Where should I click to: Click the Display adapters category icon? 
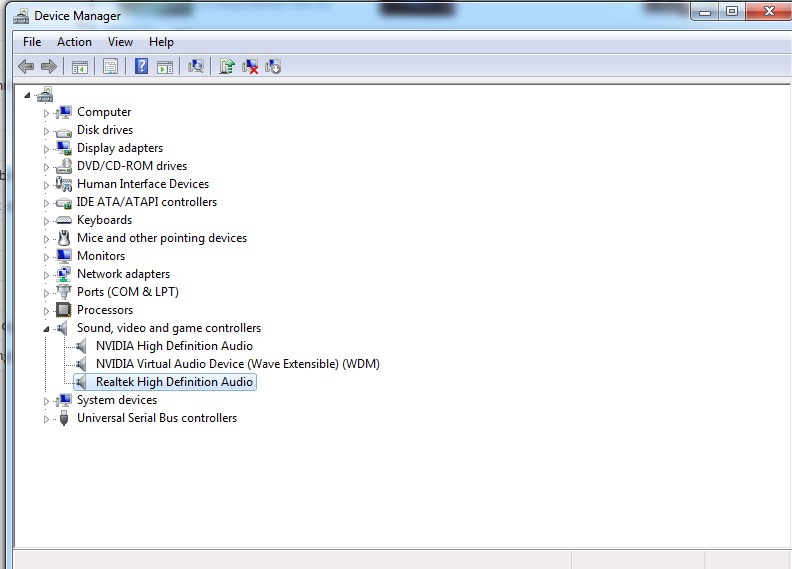click(x=64, y=148)
